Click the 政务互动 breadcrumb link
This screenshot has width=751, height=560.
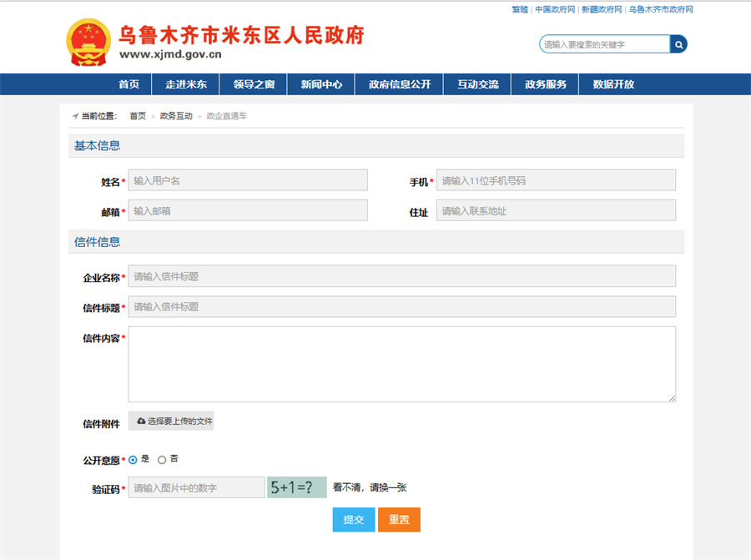176,116
